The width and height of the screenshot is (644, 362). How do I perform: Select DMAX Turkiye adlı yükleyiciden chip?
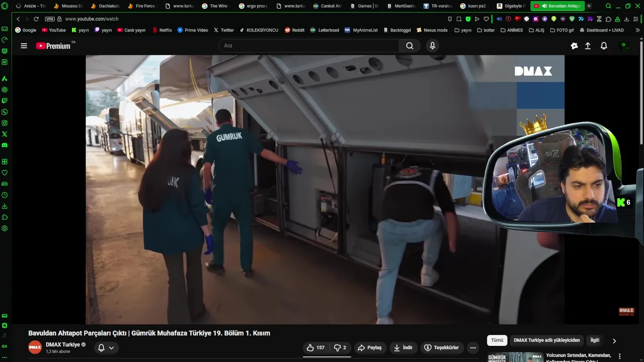pos(546,340)
